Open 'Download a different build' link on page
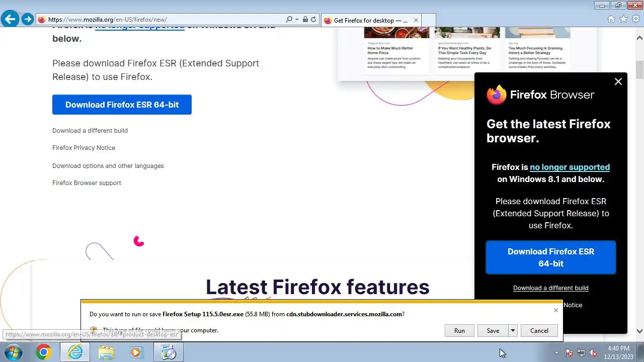The image size is (644, 362). coord(90,131)
